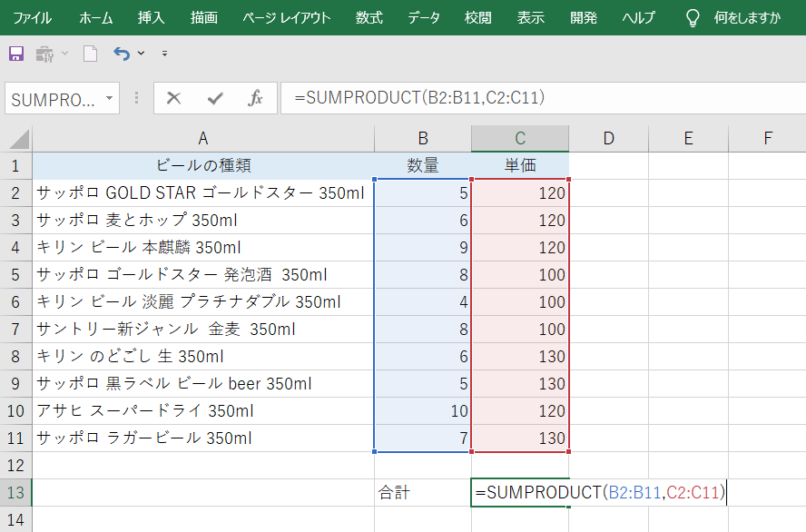The width and height of the screenshot is (806, 532).
Task: Select column B header
Action: pos(423,138)
